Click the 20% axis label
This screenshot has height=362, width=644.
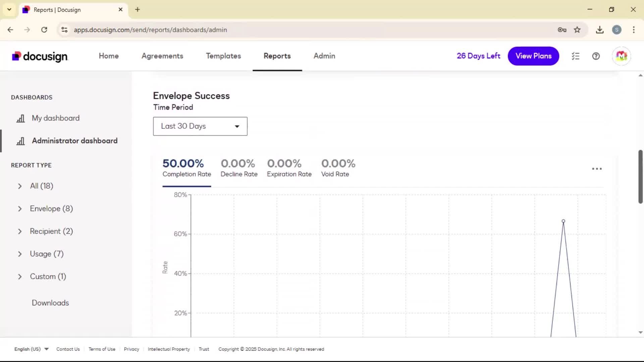tap(180, 313)
